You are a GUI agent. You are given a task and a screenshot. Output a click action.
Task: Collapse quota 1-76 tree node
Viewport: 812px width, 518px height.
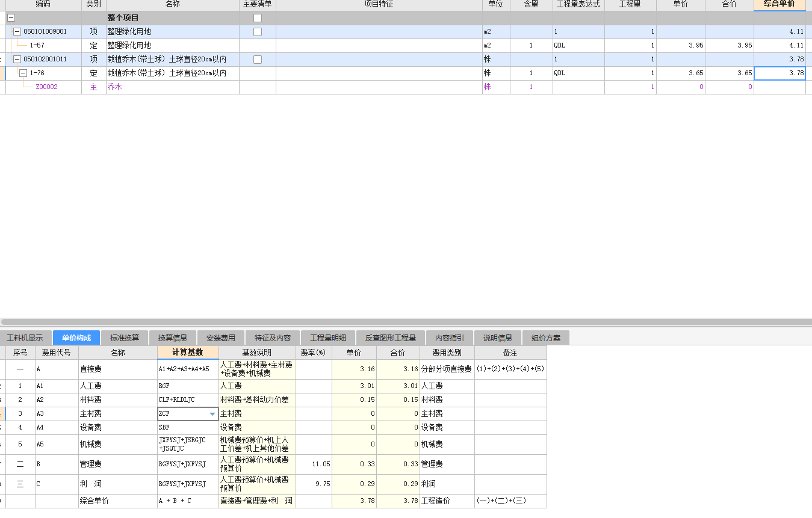[23, 73]
